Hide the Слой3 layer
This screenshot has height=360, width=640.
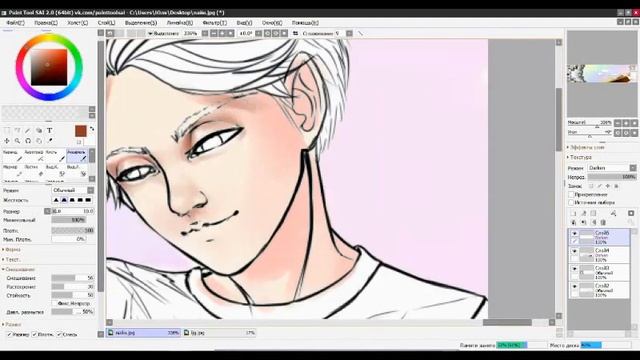574,269
